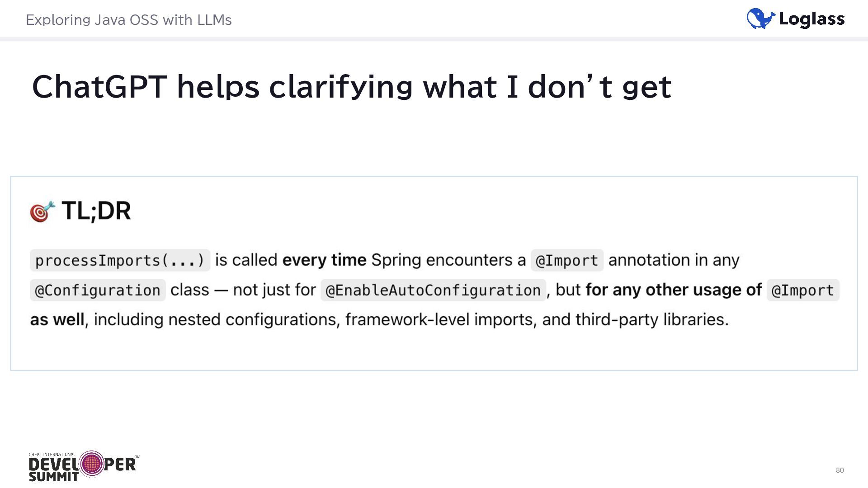
Task: Click the "GREAT INTERNATIONAL" small footer text
Action: click(52, 455)
